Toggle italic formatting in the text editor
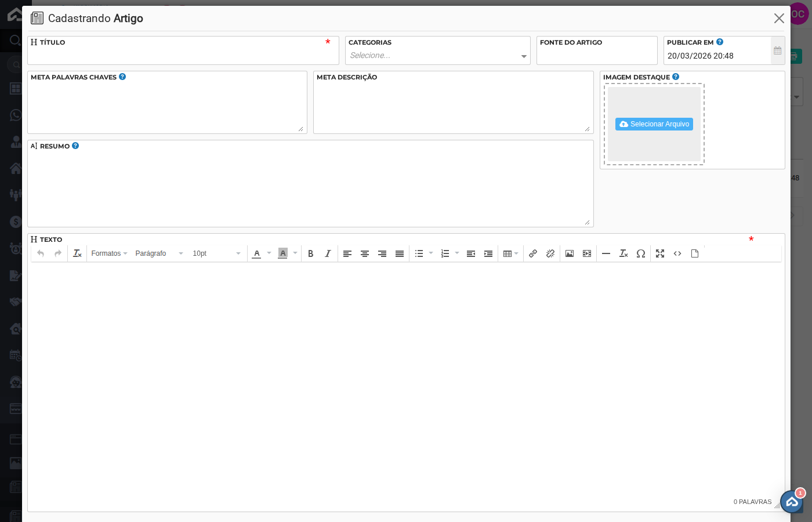The height and width of the screenshot is (522, 812). (328, 253)
